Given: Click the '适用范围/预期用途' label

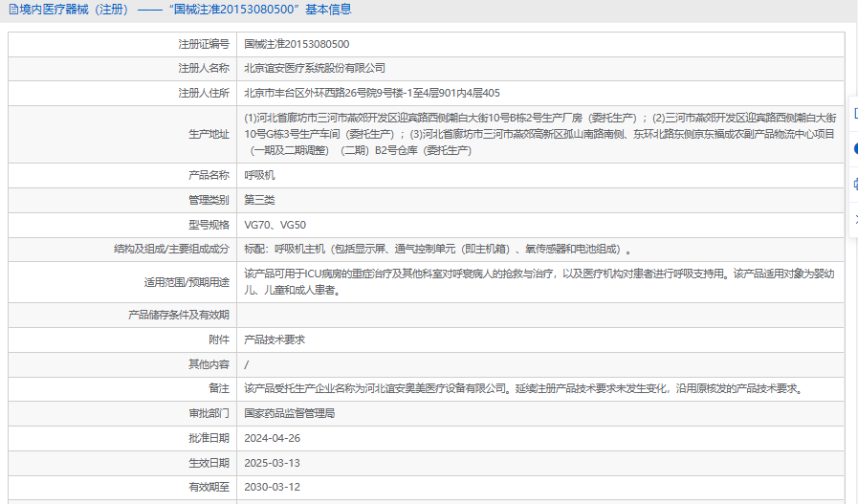Looking at the screenshot, I should click(187, 282).
